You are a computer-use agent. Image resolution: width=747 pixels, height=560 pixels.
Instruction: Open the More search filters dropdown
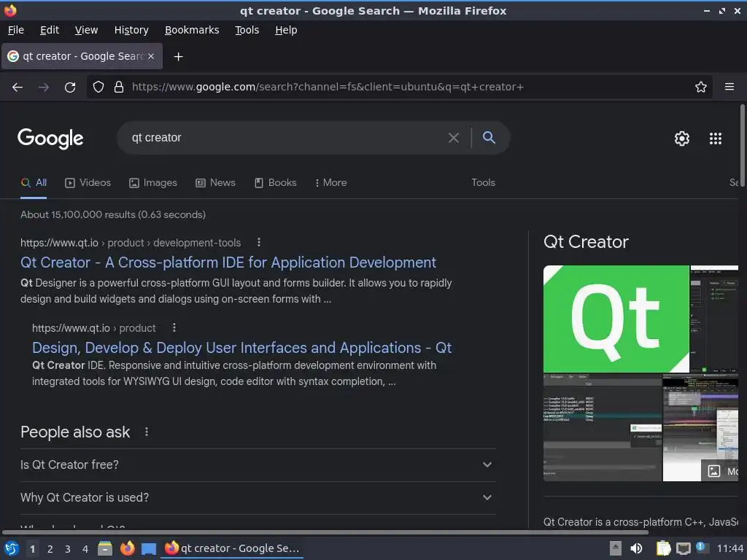pos(330,183)
